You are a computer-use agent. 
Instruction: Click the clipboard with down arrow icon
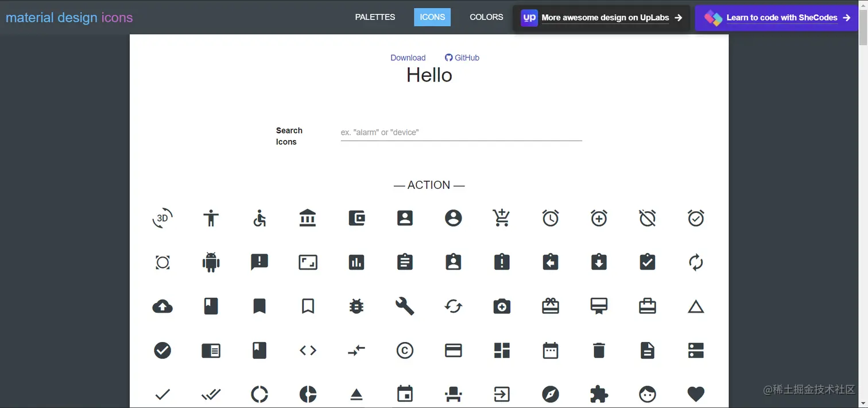pos(599,262)
